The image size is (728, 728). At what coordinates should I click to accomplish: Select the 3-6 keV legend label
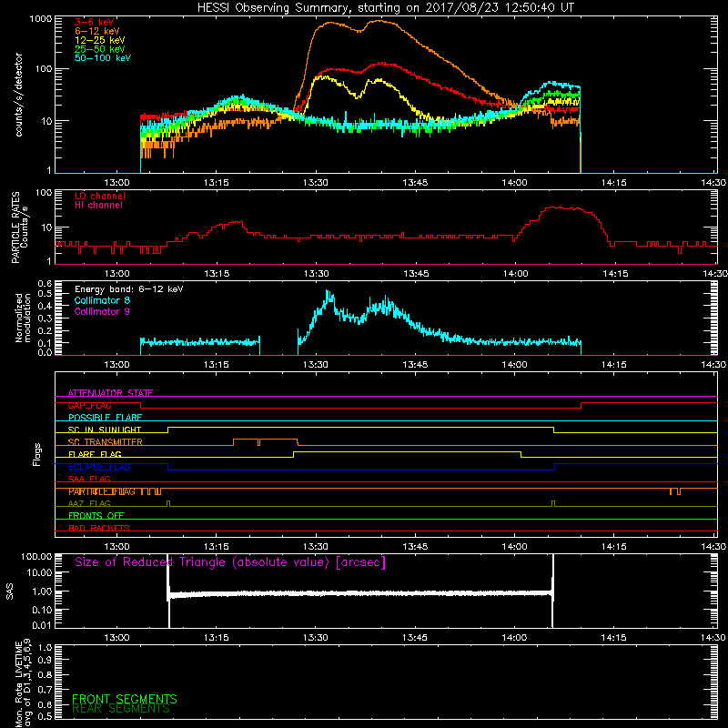(94, 22)
